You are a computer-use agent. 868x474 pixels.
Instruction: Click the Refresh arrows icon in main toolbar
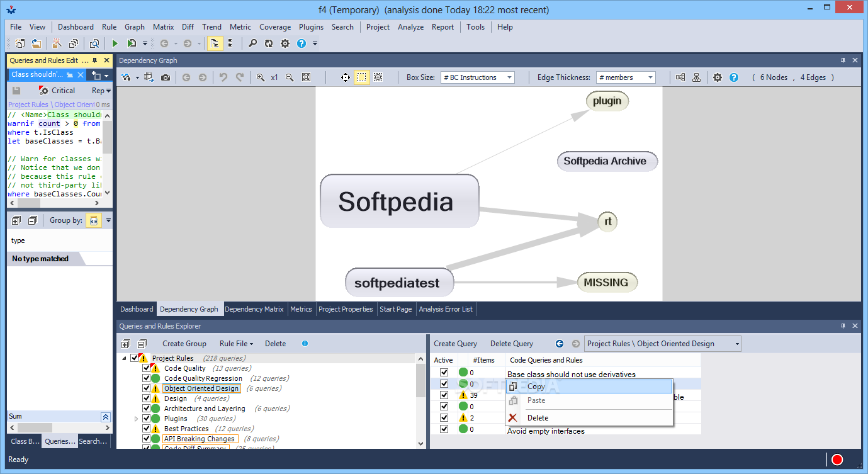pos(269,43)
